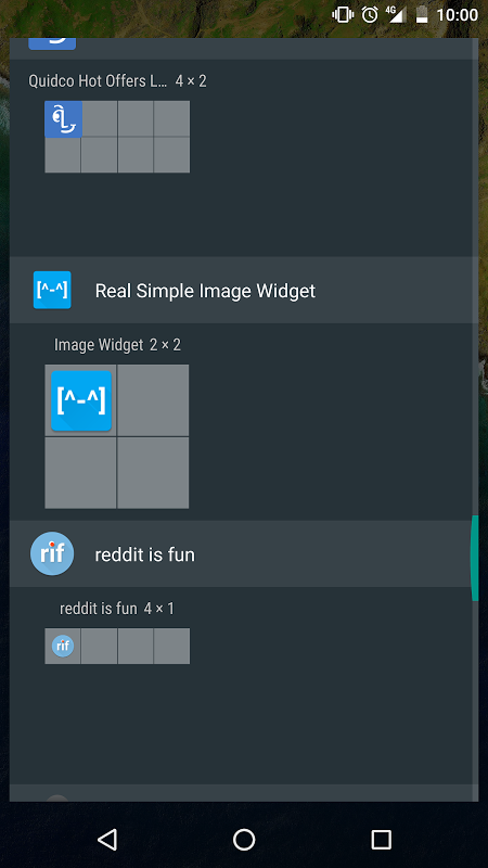
Task: Select the Quidco Hot Offers 4 × 2 widget label
Action: [x=117, y=81]
